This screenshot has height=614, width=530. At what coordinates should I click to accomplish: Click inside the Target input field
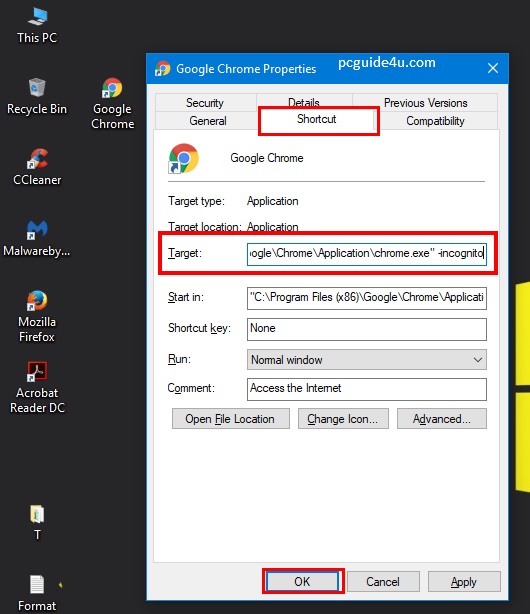(x=367, y=254)
